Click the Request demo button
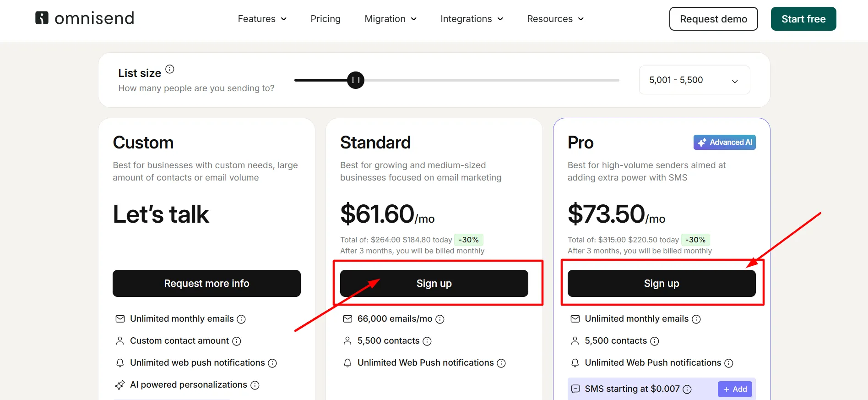Image resolution: width=868 pixels, height=400 pixels. [713, 19]
